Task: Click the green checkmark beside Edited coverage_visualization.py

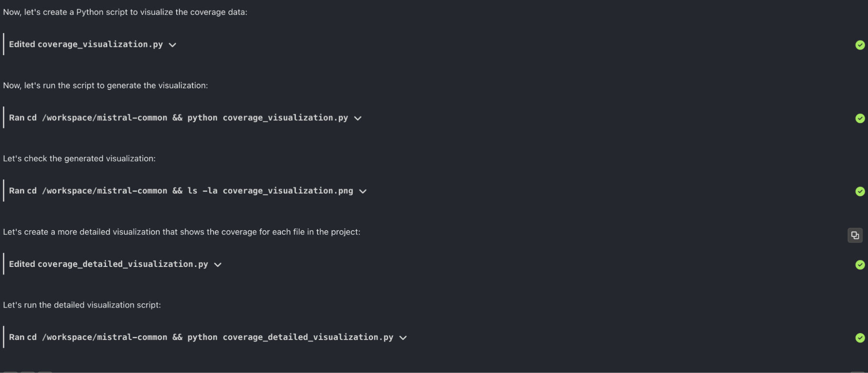Action: click(x=860, y=45)
